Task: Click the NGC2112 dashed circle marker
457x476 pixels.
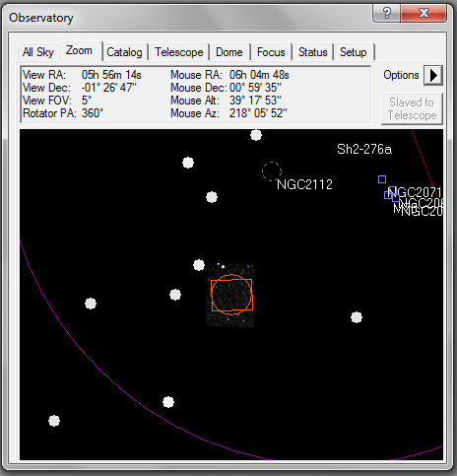Action: point(272,171)
